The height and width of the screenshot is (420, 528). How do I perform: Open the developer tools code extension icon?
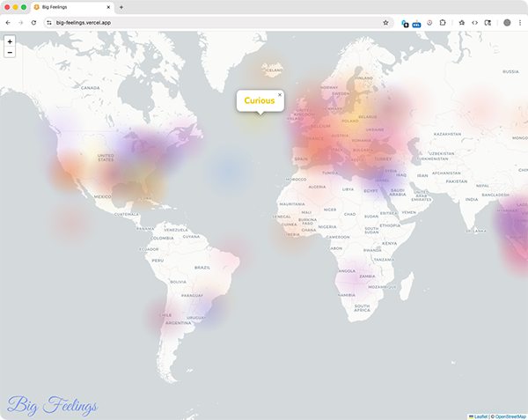pos(475,22)
